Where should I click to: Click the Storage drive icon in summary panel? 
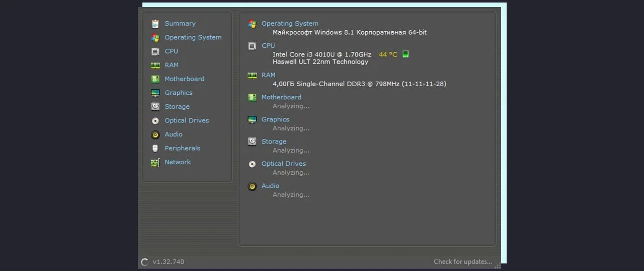252,142
